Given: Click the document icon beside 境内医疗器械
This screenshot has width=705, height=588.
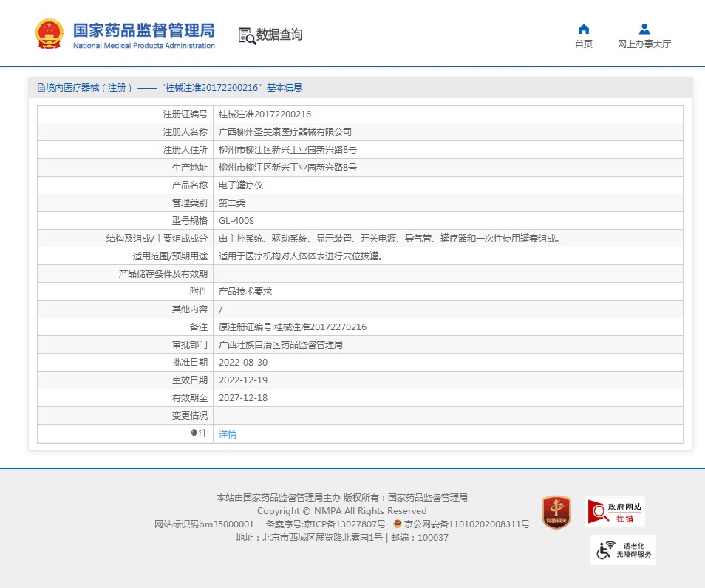Looking at the screenshot, I should pos(41,88).
